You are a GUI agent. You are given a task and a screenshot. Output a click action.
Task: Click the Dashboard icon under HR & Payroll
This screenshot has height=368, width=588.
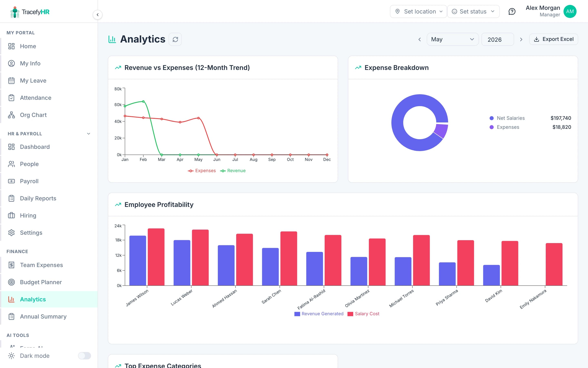tap(11, 147)
